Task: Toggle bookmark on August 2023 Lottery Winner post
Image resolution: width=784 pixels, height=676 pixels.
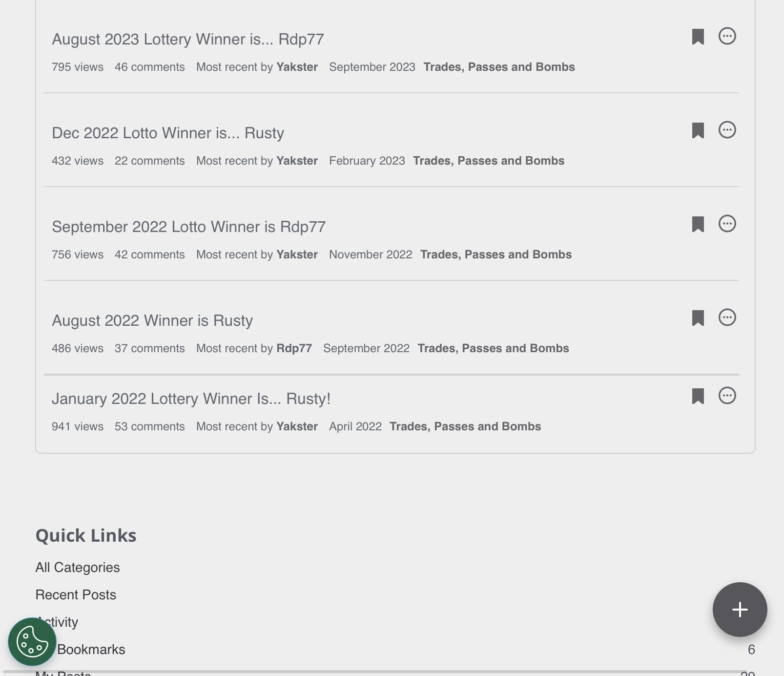Action: [698, 37]
